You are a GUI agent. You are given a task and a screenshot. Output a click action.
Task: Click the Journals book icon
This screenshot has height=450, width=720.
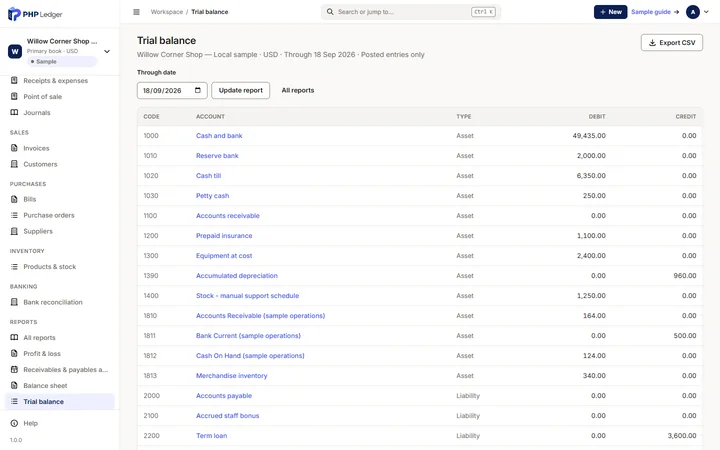click(x=14, y=112)
